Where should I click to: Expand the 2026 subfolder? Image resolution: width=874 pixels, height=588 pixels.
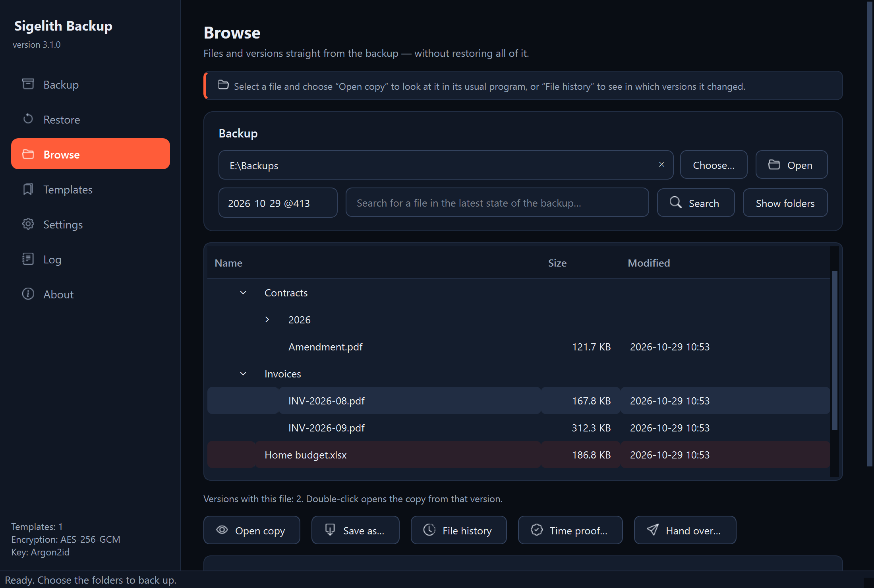point(267,320)
